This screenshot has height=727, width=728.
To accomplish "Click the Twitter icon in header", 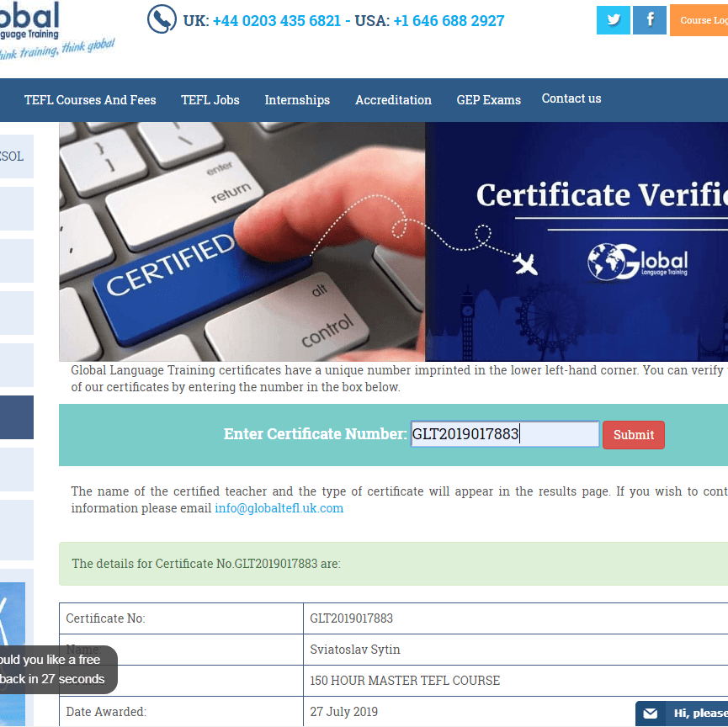I will (x=613, y=20).
